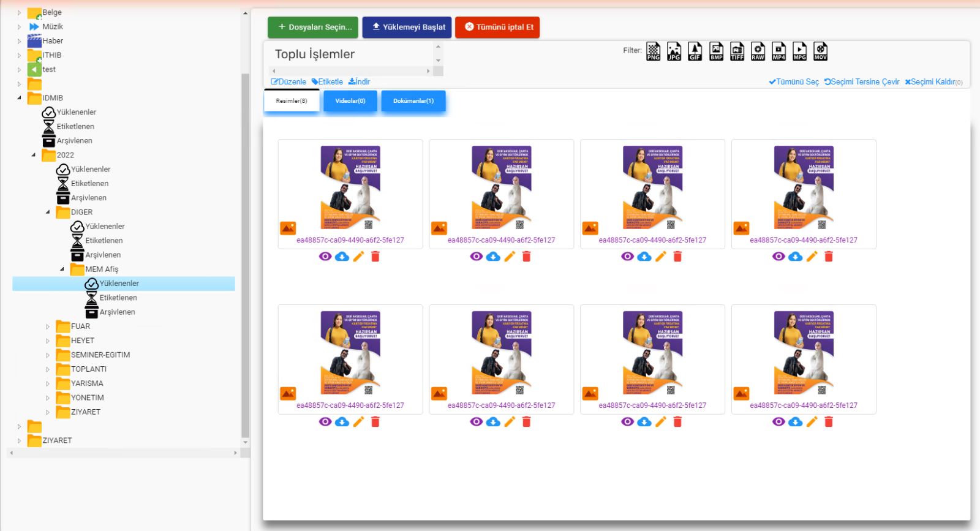Collapse the MEM Afiş folder
Screen dimensions: 980x531
[62, 269]
